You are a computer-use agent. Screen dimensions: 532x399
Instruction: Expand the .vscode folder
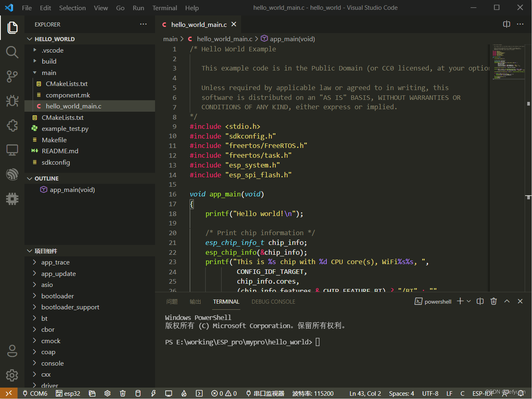[90, 50]
